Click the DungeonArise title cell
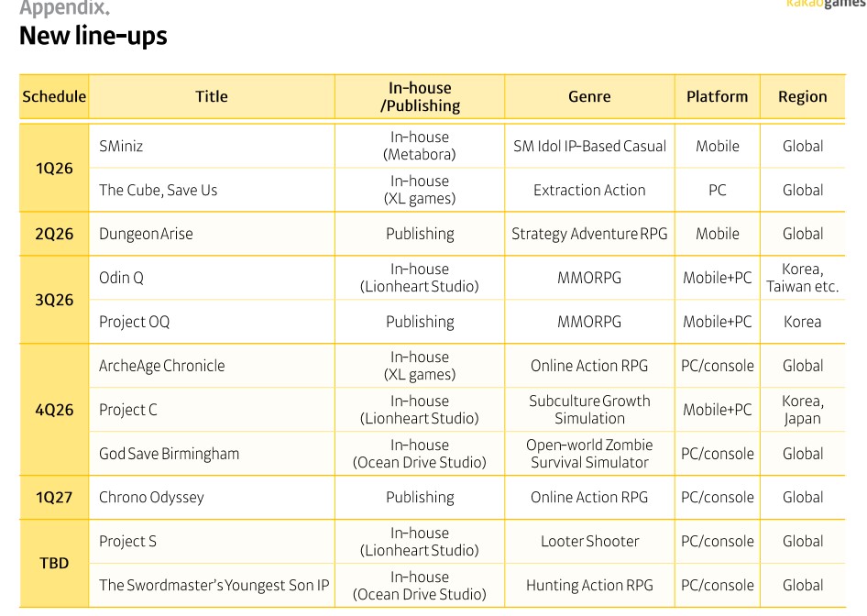Viewport: 867px width, 616px height. point(146,234)
